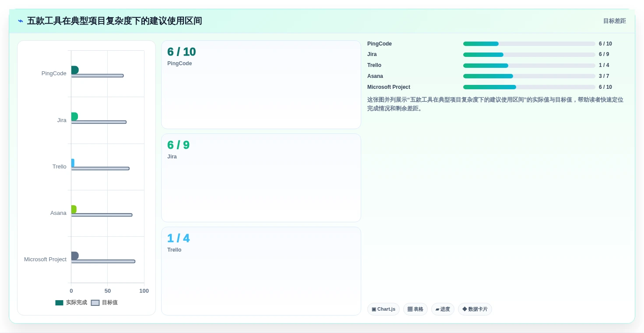Click the 实际完成 legend color box
The width and height of the screenshot is (644, 333).
pos(60,303)
